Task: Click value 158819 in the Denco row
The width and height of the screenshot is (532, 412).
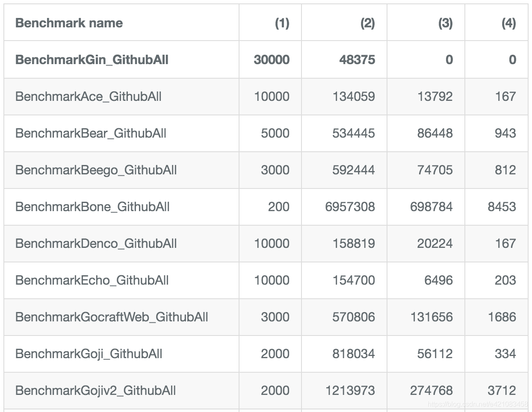Action: click(354, 244)
